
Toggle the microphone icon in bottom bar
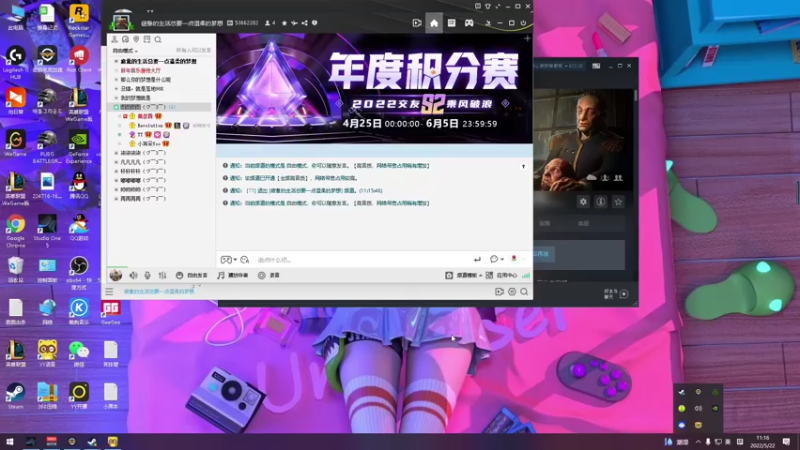[147, 276]
